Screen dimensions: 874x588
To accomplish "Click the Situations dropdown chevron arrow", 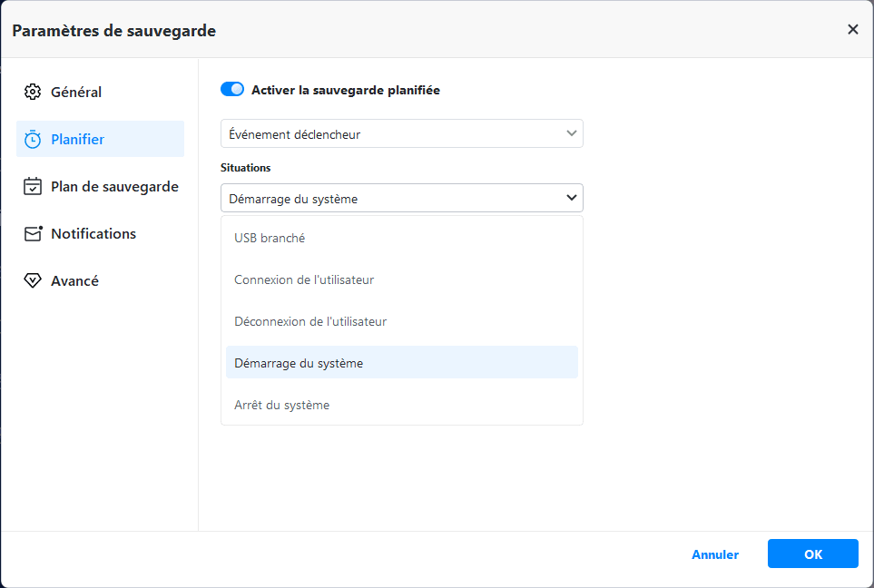I will coord(572,198).
